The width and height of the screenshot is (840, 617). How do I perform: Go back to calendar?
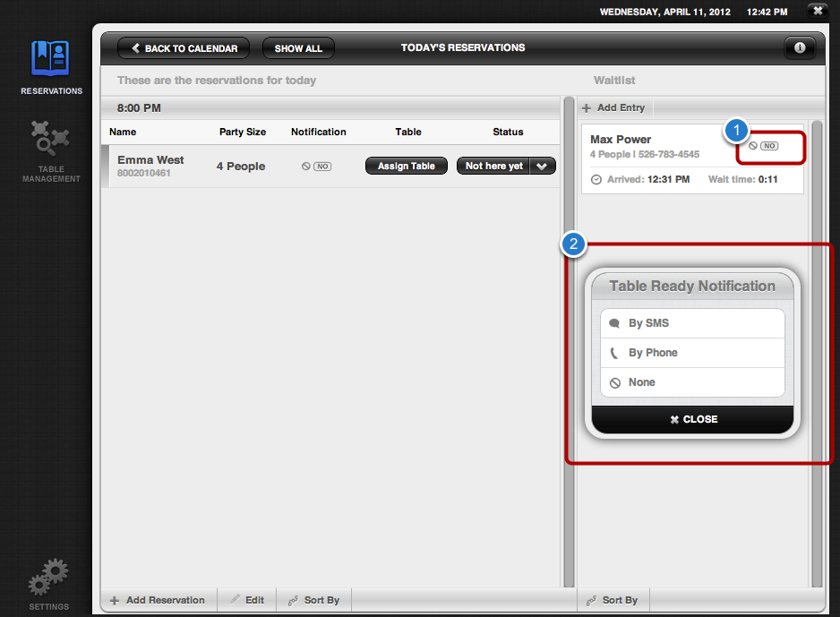(184, 48)
